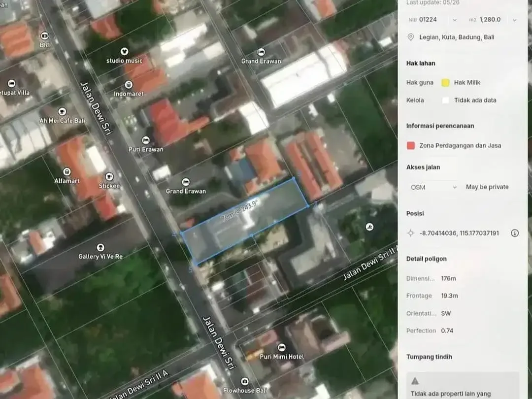Click the Zona Perdagangan dan Jasa label
The height and width of the screenshot is (399, 532).
click(460, 145)
